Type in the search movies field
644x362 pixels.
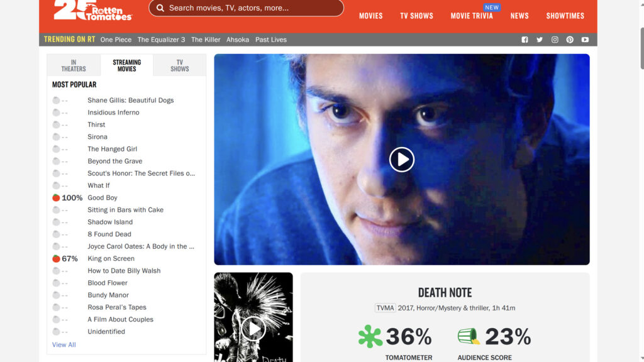point(252,8)
